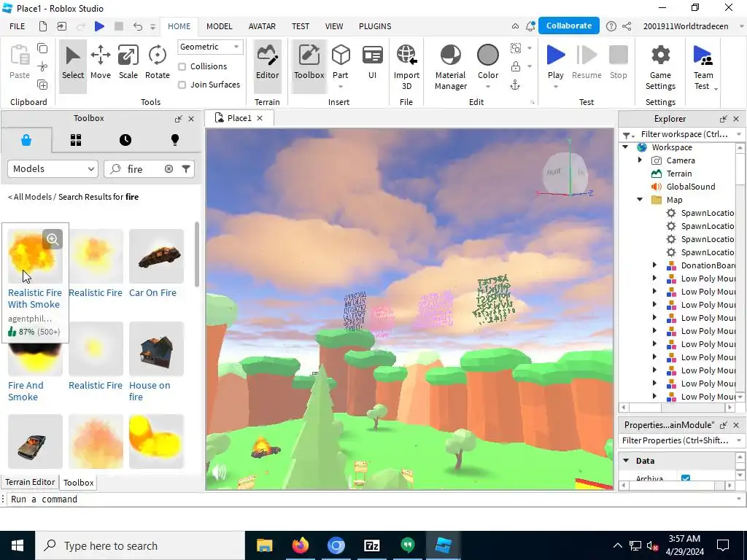Open the Material Manager
Image resolution: width=747 pixels, height=560 pixels.
451,66
